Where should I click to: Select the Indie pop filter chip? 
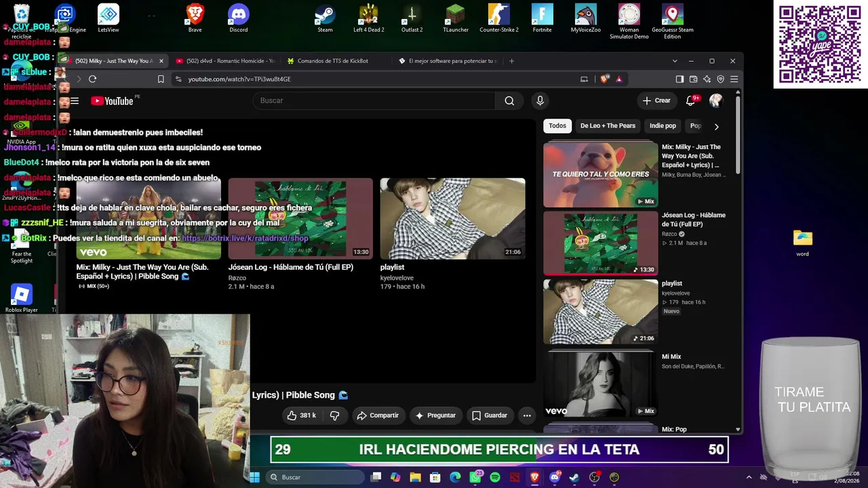[x=663, y=126]
